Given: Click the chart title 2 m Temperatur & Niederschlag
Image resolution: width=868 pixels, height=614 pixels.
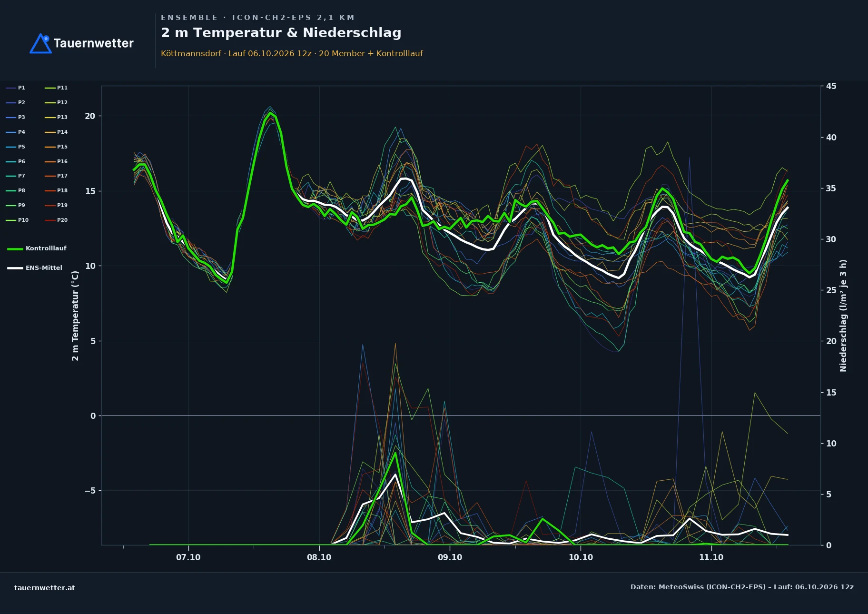Looking at the screenshot, I should [281, 33].
